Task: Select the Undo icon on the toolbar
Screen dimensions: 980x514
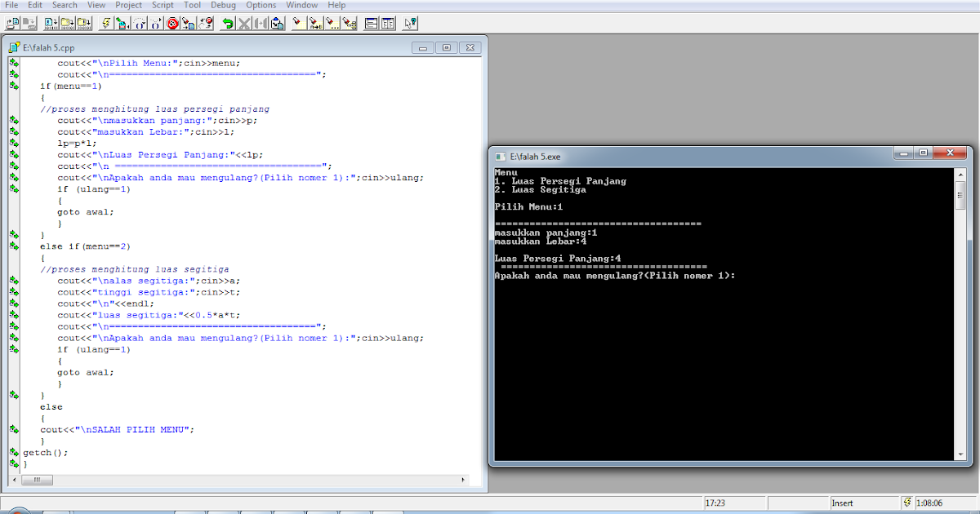Action: (227, 23)
